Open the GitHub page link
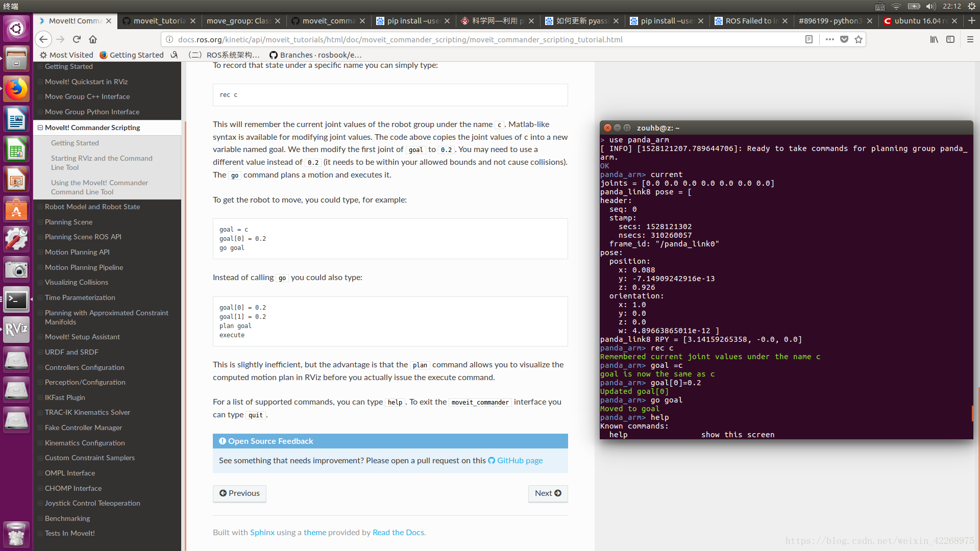Screen dimensions: 980x551 click(x=519, y=460)
